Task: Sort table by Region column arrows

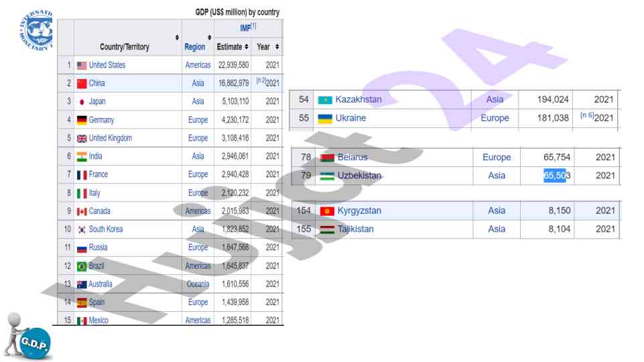Action: tap(210, 38)
